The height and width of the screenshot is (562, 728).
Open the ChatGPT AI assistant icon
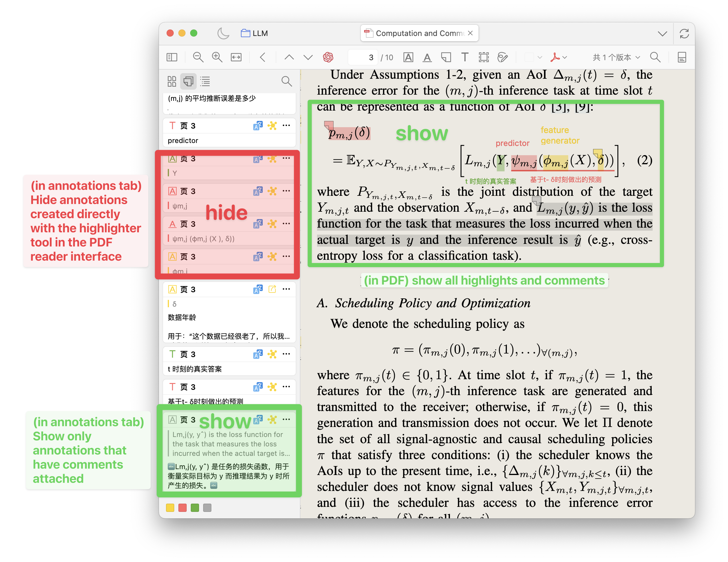pyautogui.click(x=328, y=57)
